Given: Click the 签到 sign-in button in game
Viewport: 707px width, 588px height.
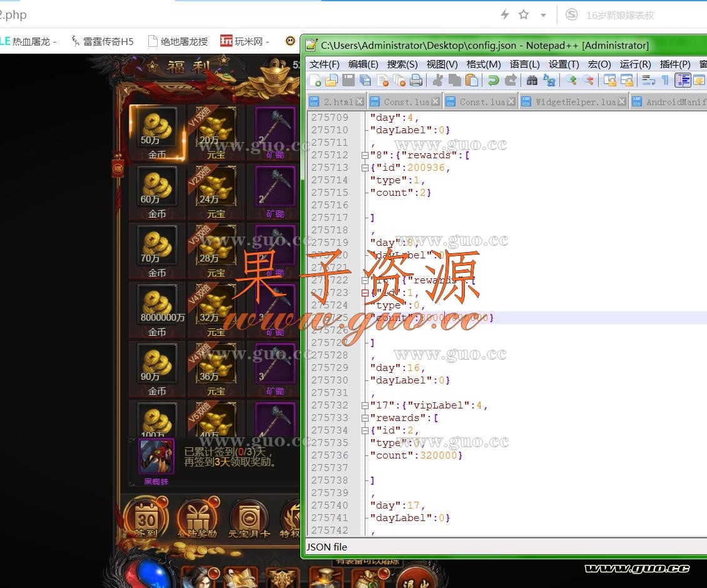Looking at the screenshot, I should 146,518.
